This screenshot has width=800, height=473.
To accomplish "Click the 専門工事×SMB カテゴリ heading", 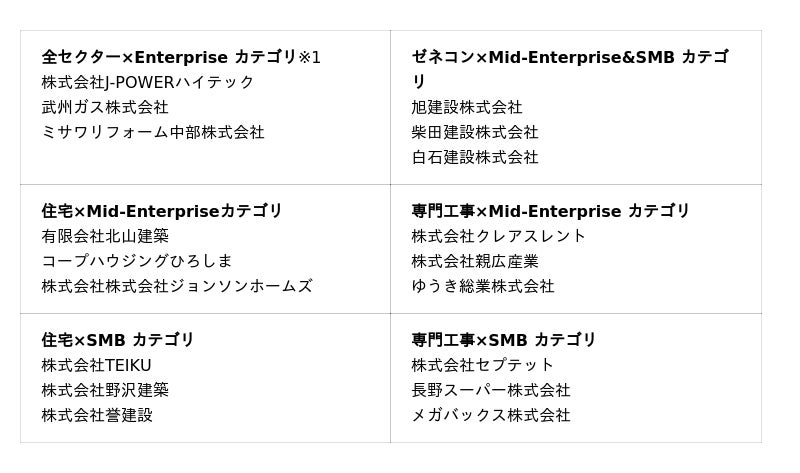I will pos(503,340).
